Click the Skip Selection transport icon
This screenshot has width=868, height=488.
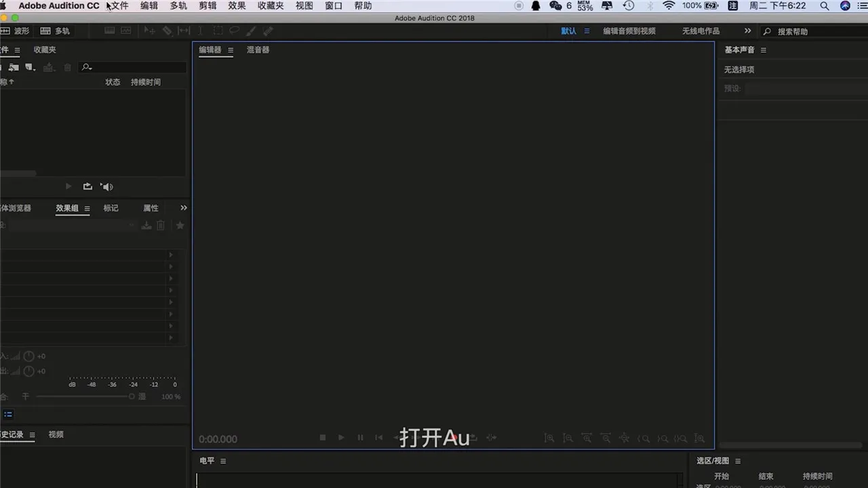pyautogui.click(x=491, y=438)
